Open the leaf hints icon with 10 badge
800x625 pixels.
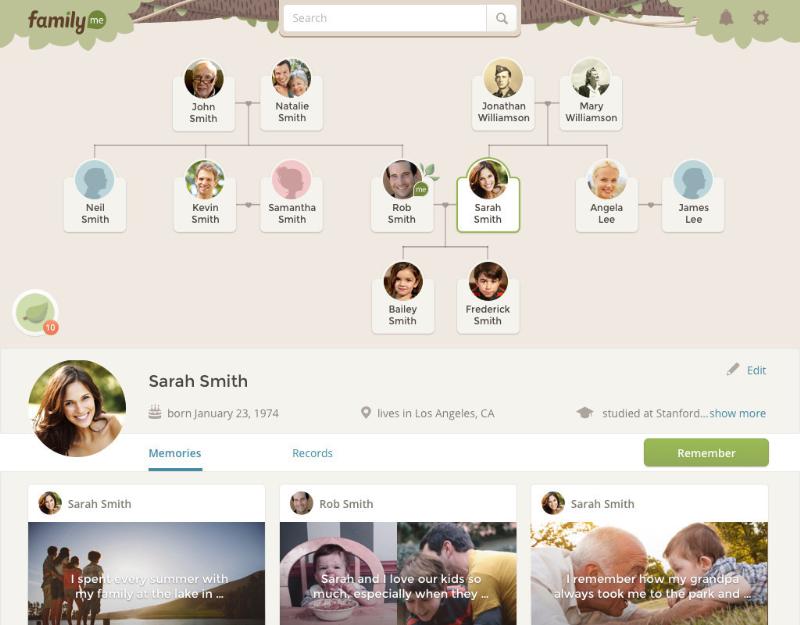(36, 313)
